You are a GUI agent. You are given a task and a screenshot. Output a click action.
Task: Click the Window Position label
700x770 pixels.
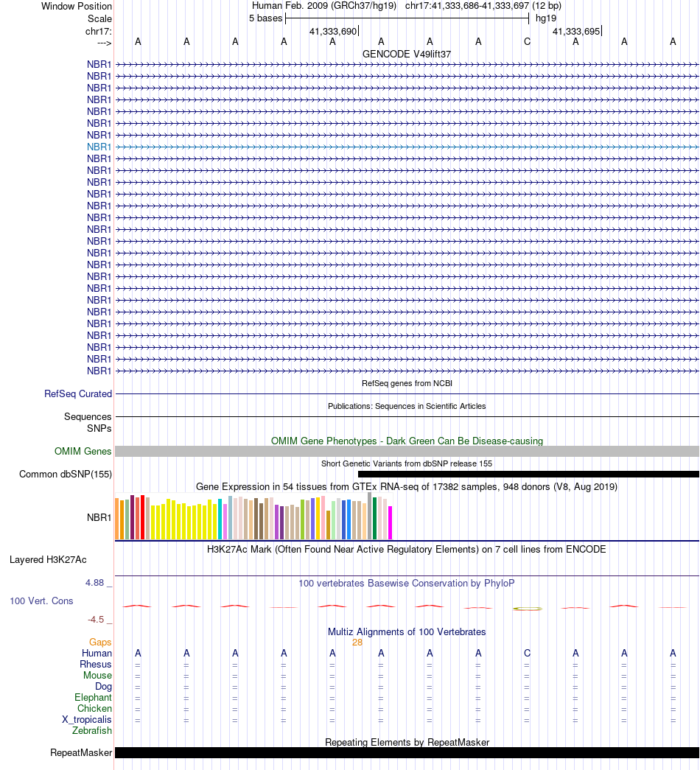pyautogui.click(x=77, y=7)
